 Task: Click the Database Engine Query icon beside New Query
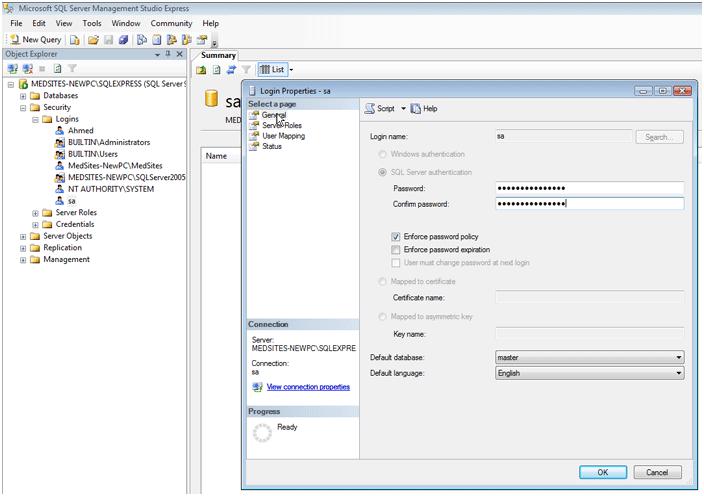[75, 40]
